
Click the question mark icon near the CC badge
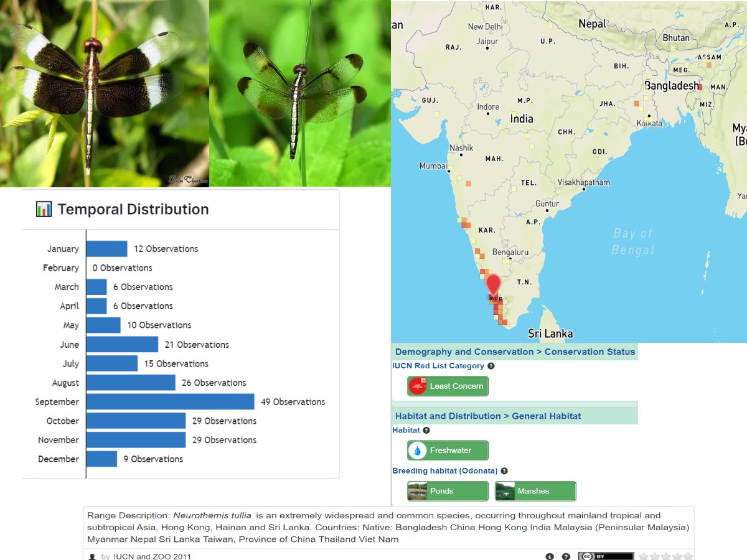[x=566, y=556]
